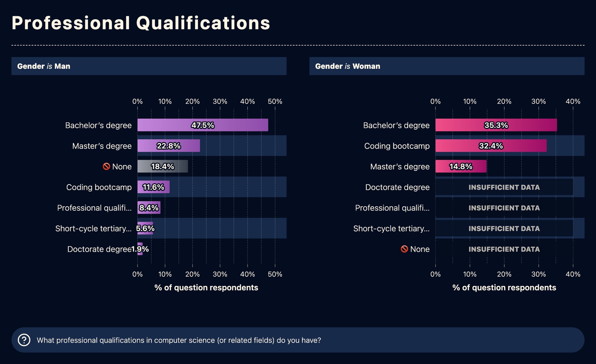The width and height of the screenshot is (596, 364).
Task: Select the Gender is Woman panel header
Action: [447, 66]
